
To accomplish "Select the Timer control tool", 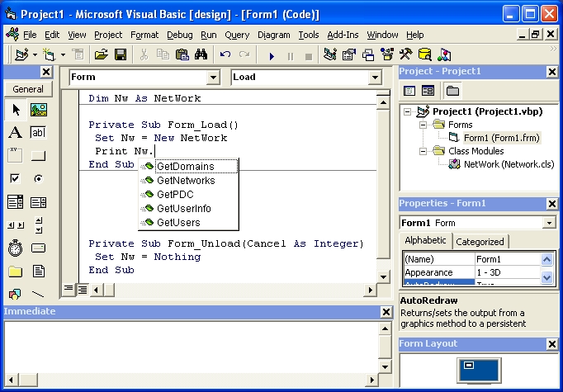I will (x=16, y=248).
